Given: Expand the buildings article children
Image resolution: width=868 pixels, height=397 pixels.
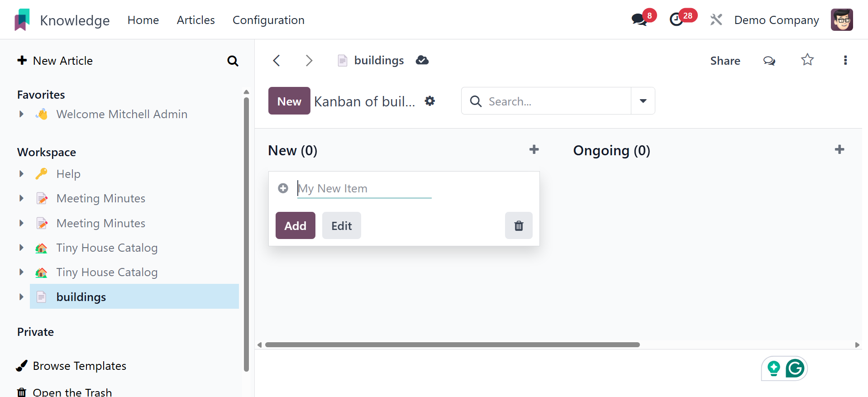Looking at the screenshot, I should click(21, 297).
